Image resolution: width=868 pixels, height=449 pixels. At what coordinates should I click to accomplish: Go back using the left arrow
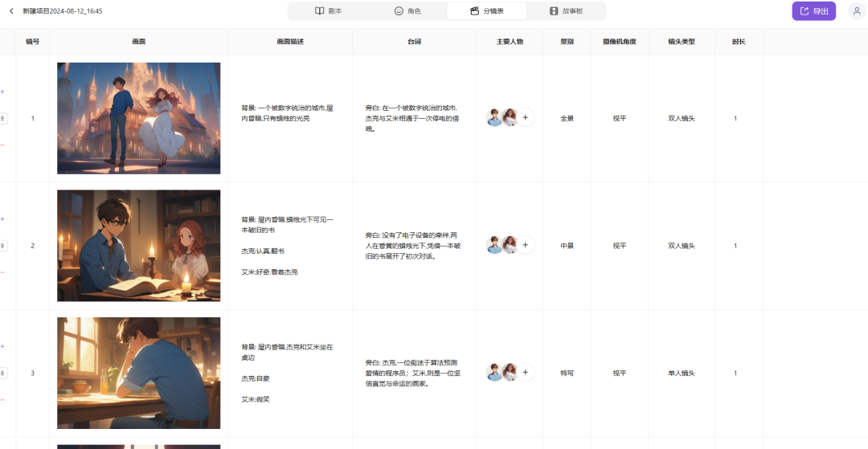point(11,11)
